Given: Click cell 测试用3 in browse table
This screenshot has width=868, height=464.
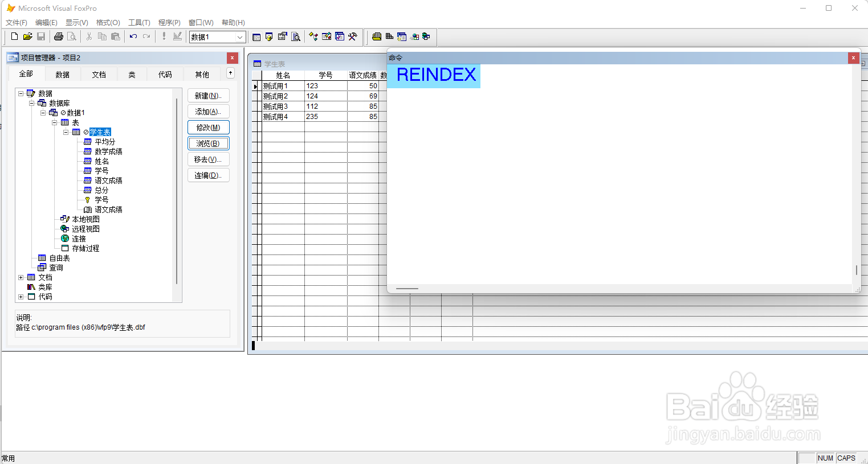Looking at the screenshot, I should point(283,106).
